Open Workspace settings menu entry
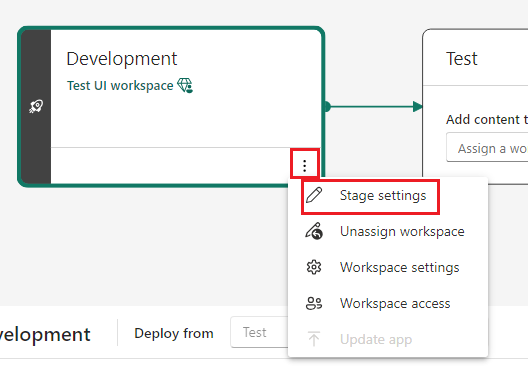The height and width of the screenshot is (372, 528). (x=388, y=268)
